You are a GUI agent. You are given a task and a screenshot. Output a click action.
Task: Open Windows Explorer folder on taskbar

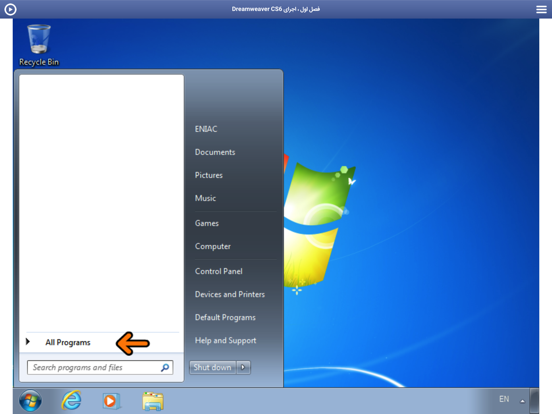click(x=153, y=401)
